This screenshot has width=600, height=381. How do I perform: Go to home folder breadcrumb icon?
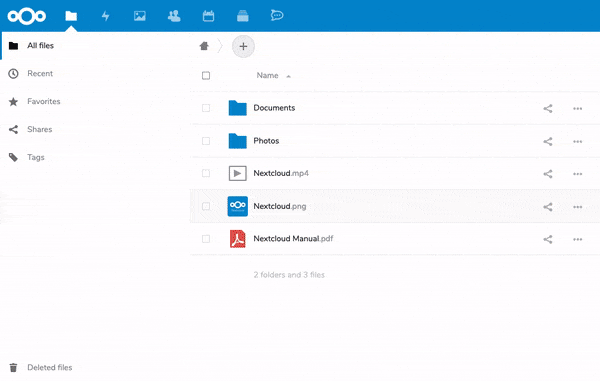pyautogui.click(x=204, y=46)
